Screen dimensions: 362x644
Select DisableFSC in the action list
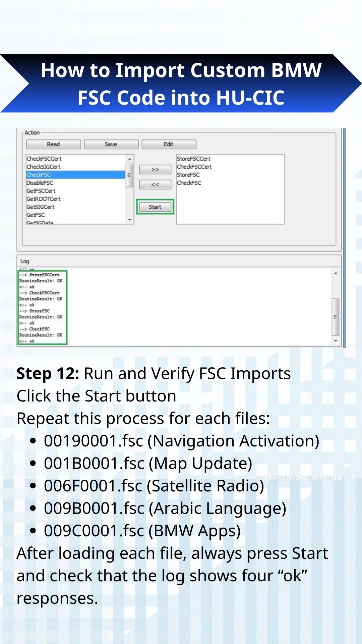point(40,183)
